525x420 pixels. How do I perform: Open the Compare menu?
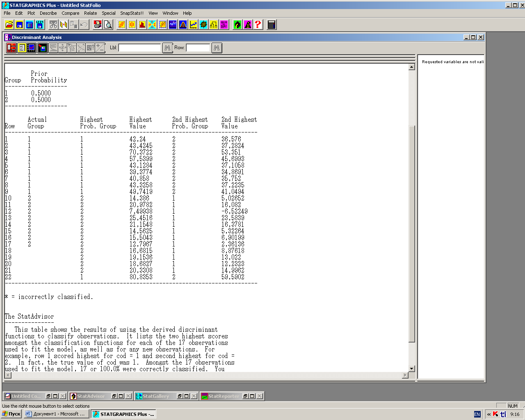tap(71, 13)
